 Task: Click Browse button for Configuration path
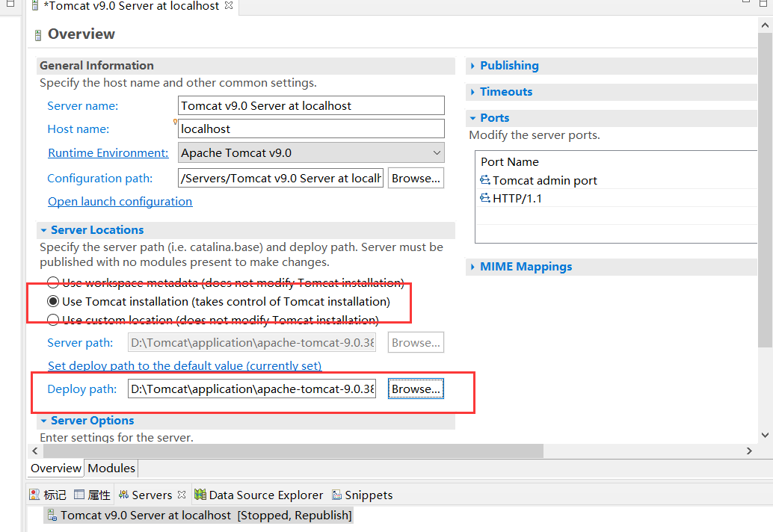(x=416, y=179)
